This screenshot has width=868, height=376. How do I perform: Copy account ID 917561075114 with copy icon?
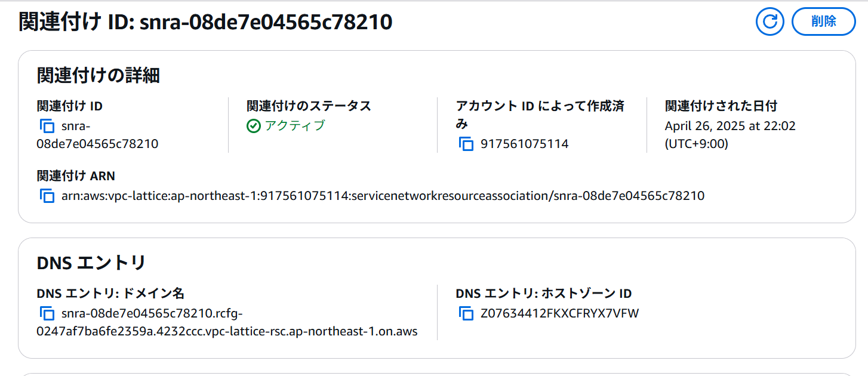[x=466, y=144]
